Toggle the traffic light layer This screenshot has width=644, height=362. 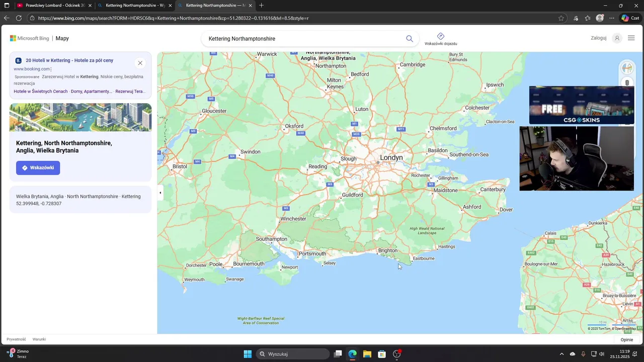[627, 82]
